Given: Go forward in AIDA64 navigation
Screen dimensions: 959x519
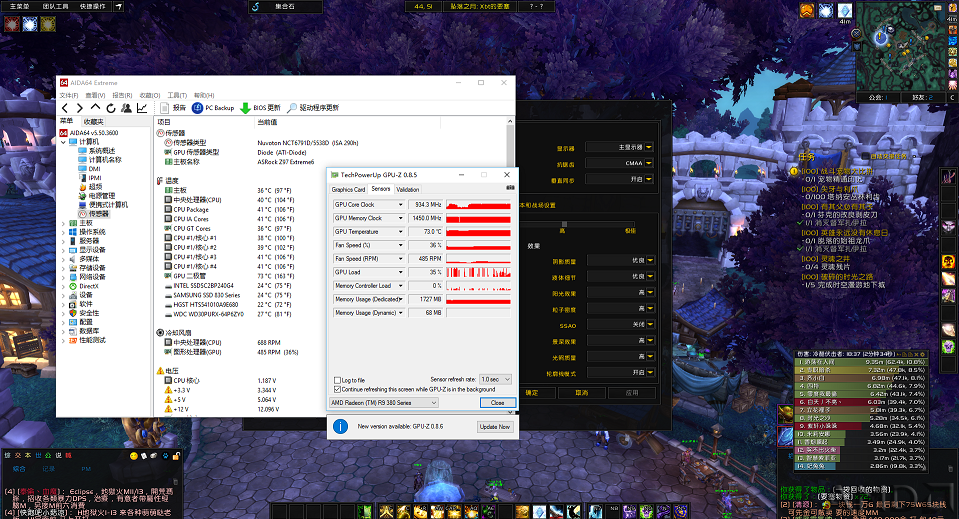Looking at the screenshot, I should click(x=80, y=108).
